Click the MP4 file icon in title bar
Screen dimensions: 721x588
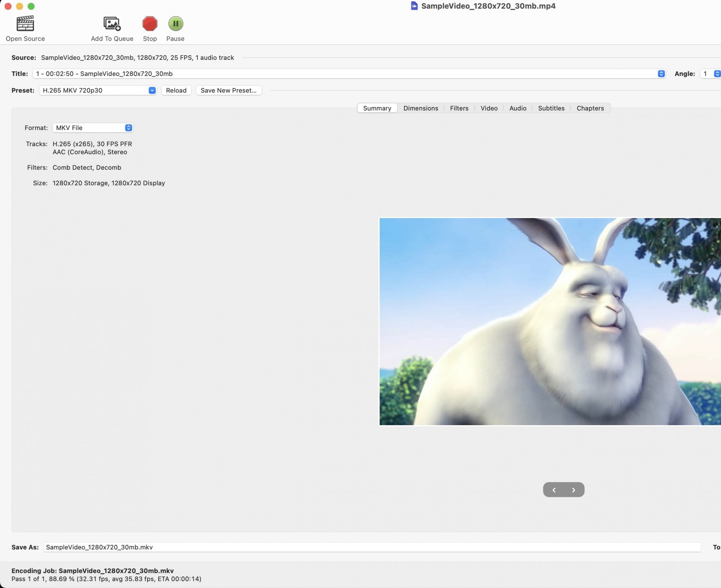coord(414,6)
